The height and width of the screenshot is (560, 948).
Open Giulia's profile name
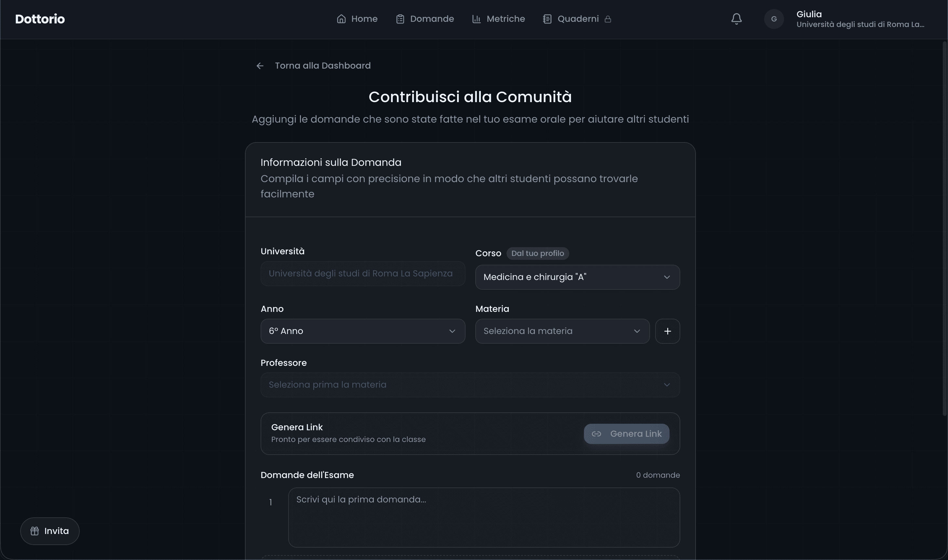point(809,14)
